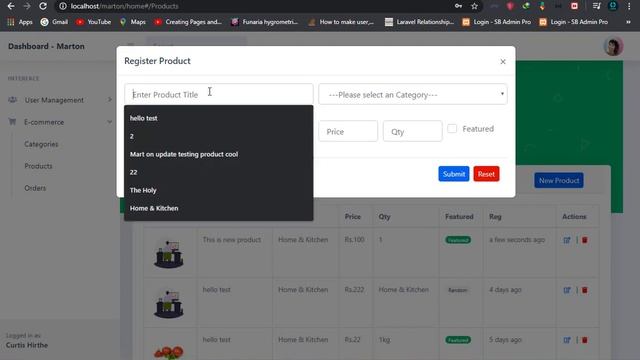Delete the Rs.222 hello test row
Image resolution: width=640 pixels, height=360 pixels.
[x=584, y=290]
